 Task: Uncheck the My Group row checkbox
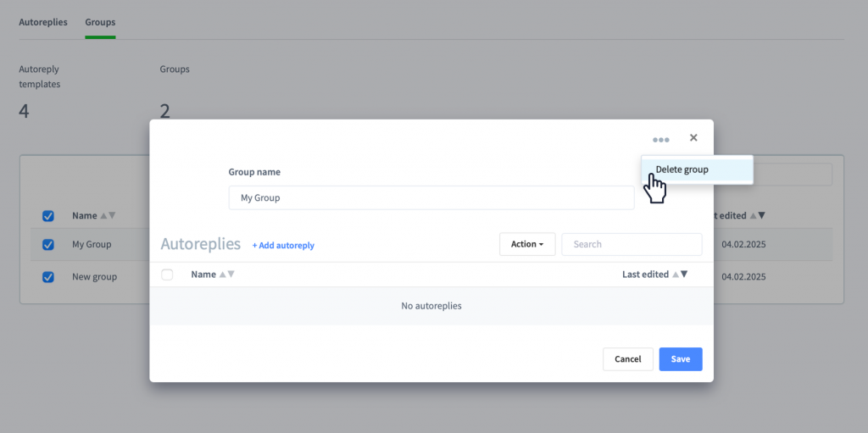(48, 244)
